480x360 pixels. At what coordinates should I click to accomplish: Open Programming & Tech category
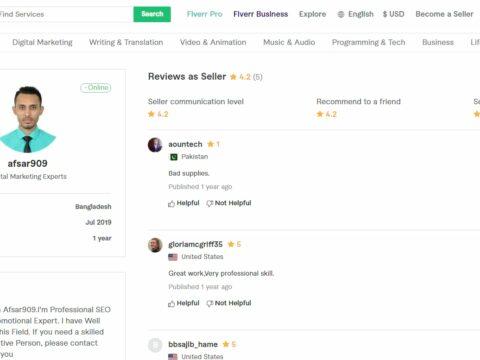click(369, 42)
